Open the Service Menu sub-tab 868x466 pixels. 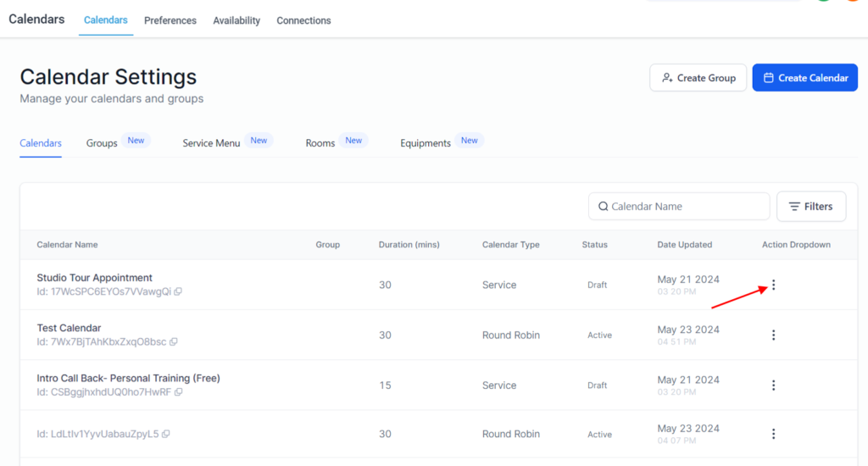pos(211,143)
